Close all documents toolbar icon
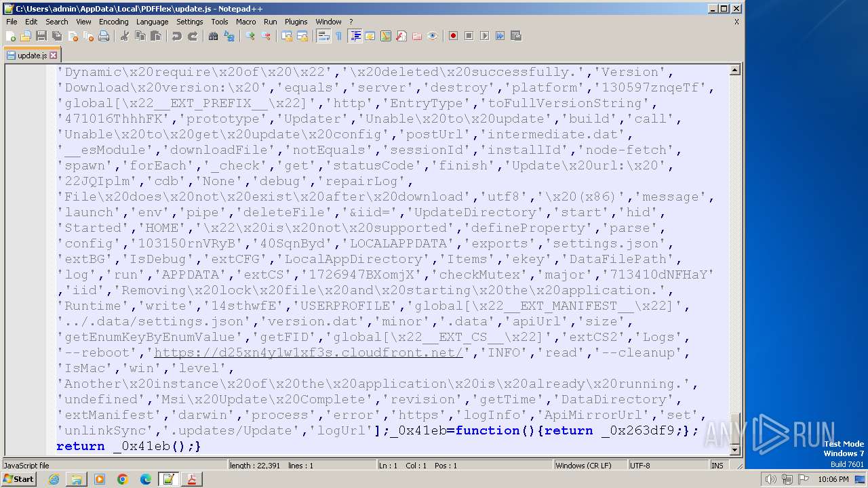This screenshot has height=488, width=868. point(88,36)
